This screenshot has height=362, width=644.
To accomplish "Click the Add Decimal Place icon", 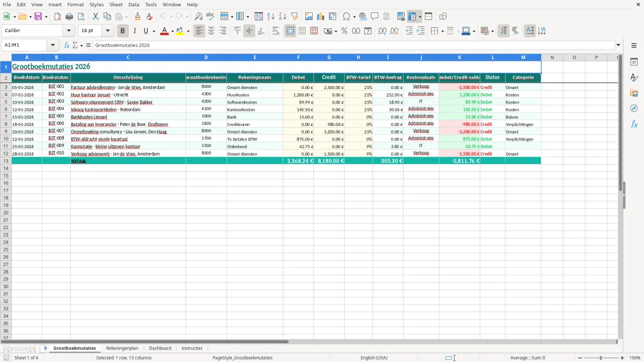I will [x=383, y=31].
